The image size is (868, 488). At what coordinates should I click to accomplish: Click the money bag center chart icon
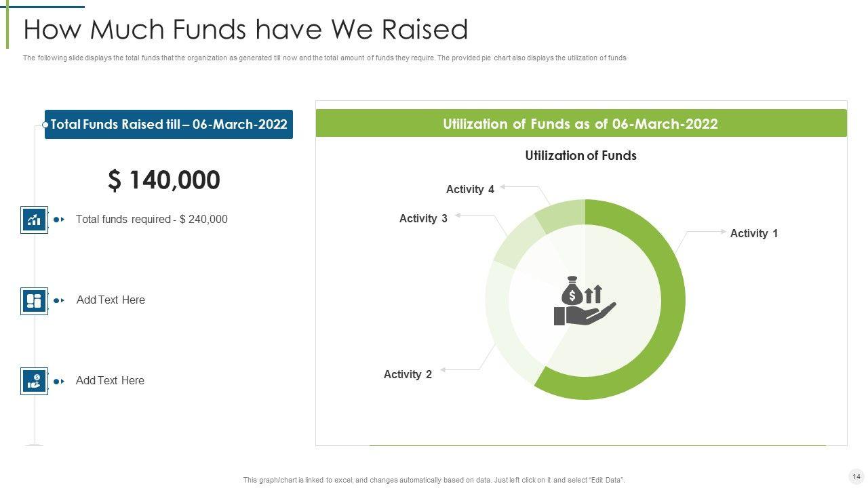tap(585, 300)
